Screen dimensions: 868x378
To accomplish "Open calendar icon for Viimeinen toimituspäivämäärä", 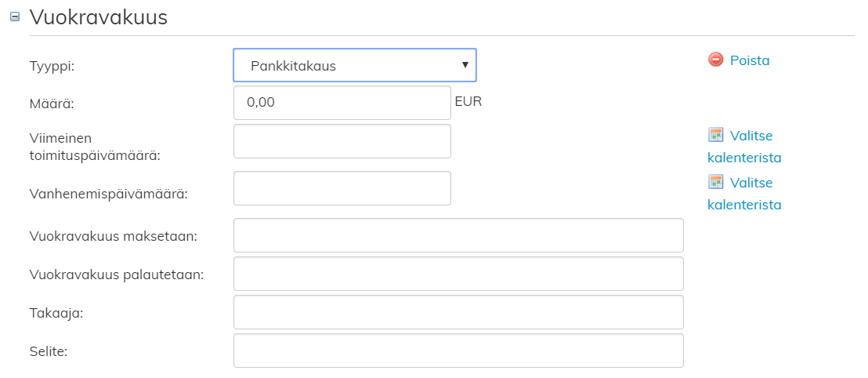I will [715, 135].
